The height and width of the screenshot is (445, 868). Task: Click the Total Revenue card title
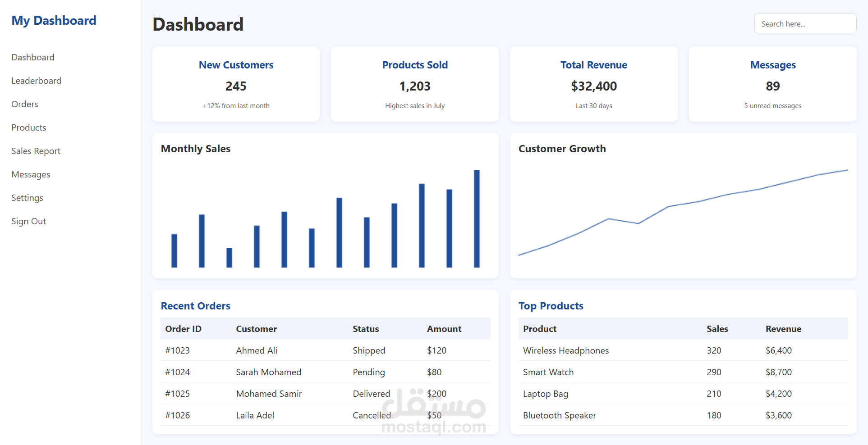(x=594, y=65)
